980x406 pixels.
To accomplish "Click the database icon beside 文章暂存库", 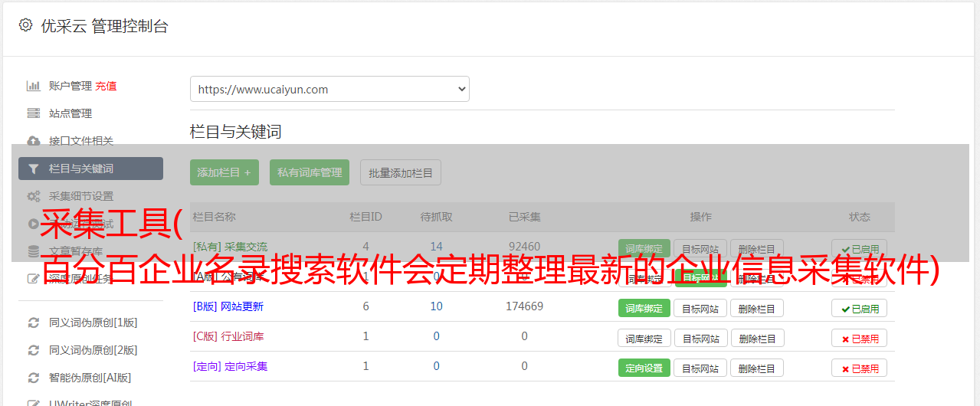I will 34,250.
